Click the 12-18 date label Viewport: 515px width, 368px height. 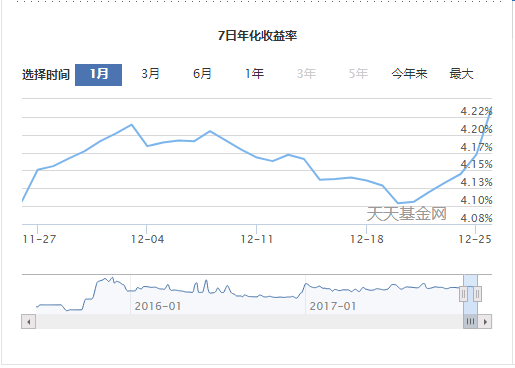367,239
